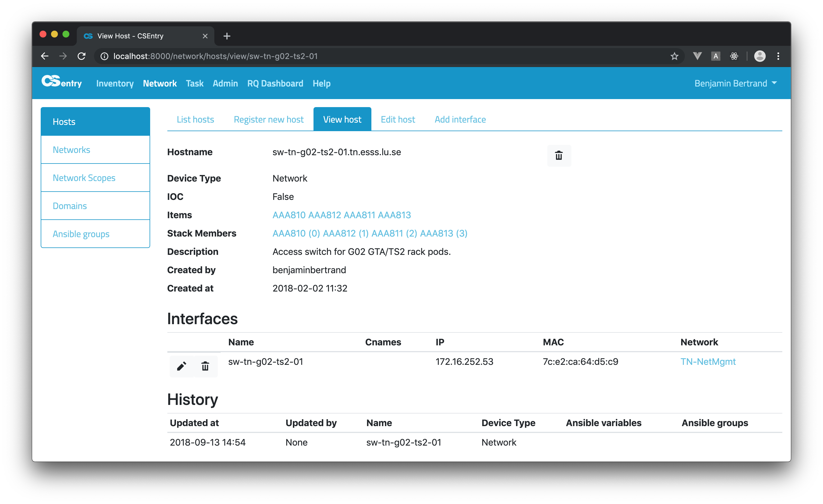
Task: Open the browser three-dot menu
Action: [x=778, y=56]
